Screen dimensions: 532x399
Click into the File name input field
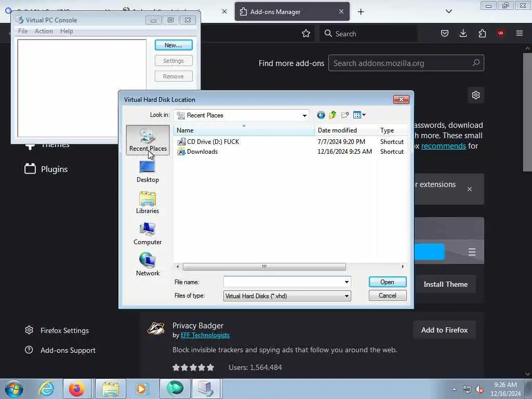283,282
